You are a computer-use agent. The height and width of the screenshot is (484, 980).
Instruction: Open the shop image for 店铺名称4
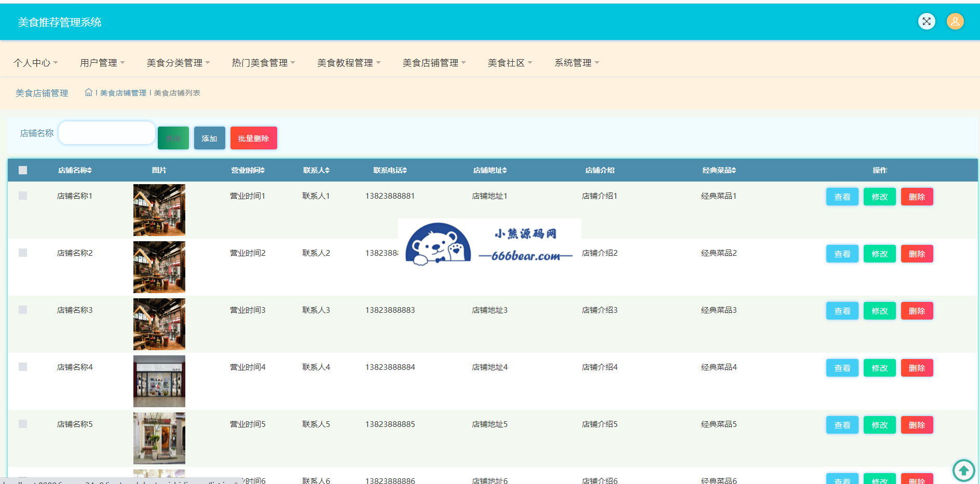[x=159, y=381]
